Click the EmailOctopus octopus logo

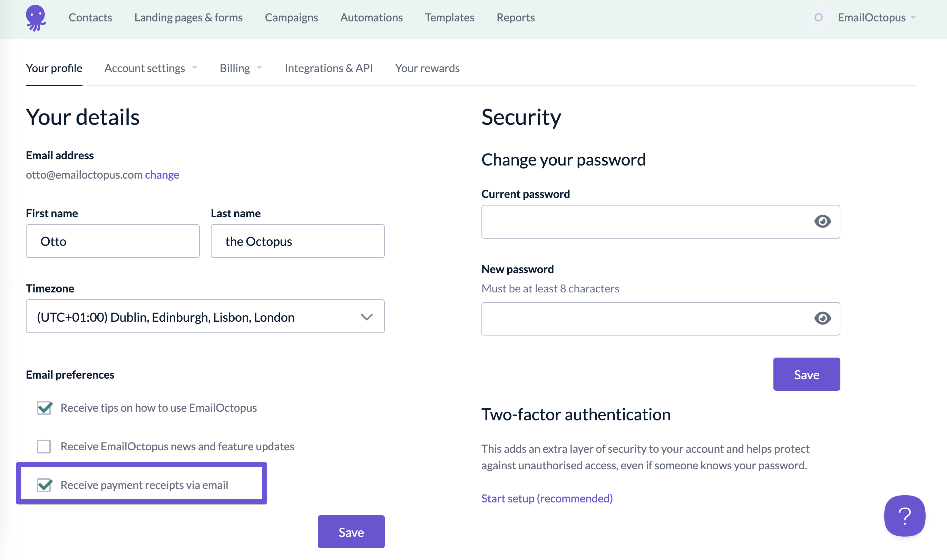coord(36,18)
